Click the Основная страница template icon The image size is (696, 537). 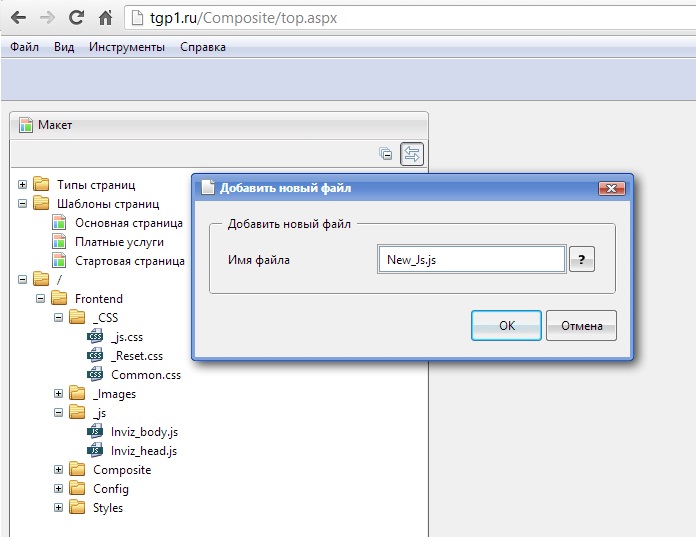59,223
